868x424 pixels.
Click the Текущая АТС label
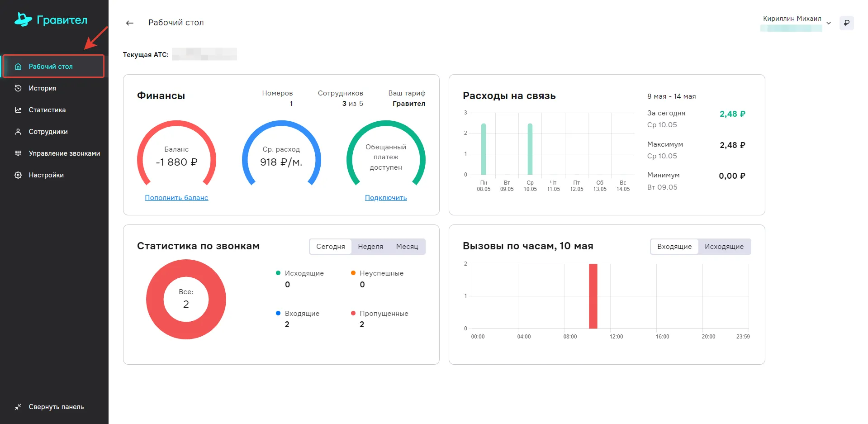[x=146, y=55]
